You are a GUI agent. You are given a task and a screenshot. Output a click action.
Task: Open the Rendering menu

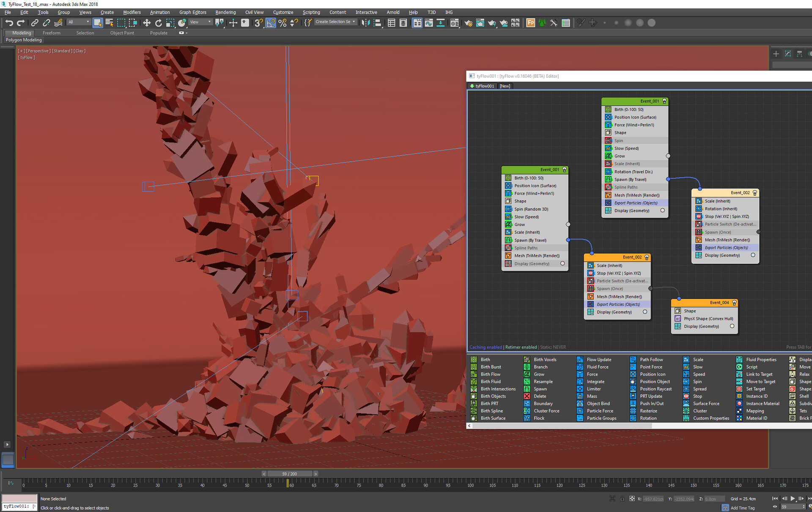225,12
